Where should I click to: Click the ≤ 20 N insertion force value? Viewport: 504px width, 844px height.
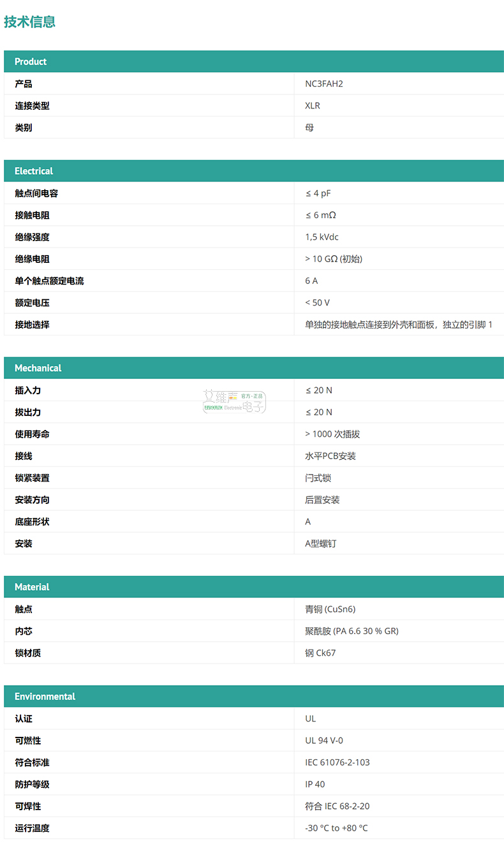tap(319, 390)
